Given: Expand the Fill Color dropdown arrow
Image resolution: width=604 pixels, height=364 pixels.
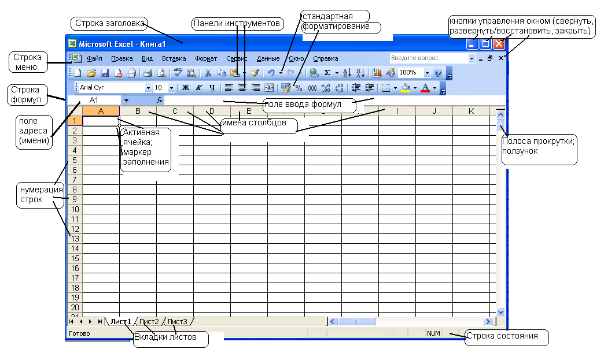Looking at the screenshot, I should [x=415, y=88].
